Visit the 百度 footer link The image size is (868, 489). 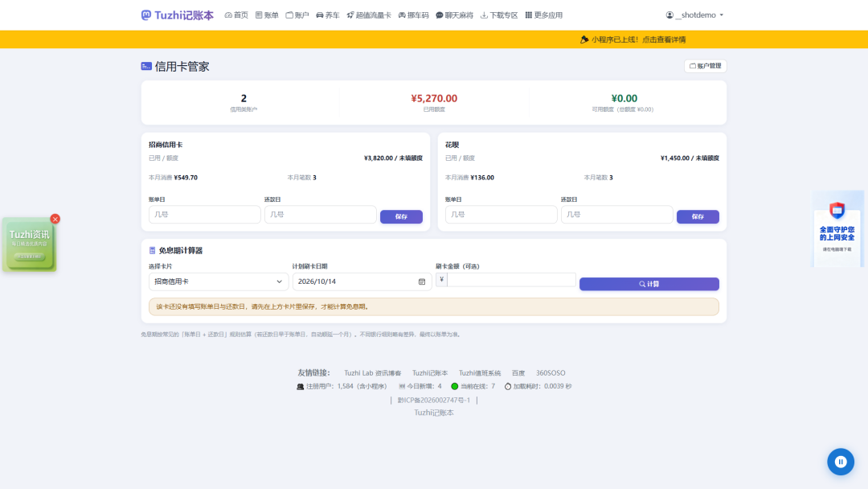pos(518,373)
